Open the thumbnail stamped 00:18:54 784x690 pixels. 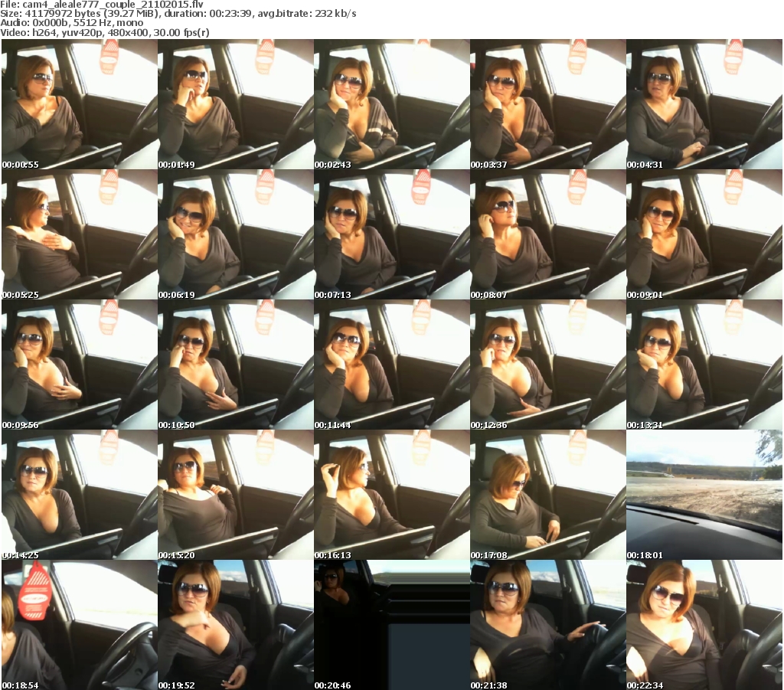click(80, 625)
